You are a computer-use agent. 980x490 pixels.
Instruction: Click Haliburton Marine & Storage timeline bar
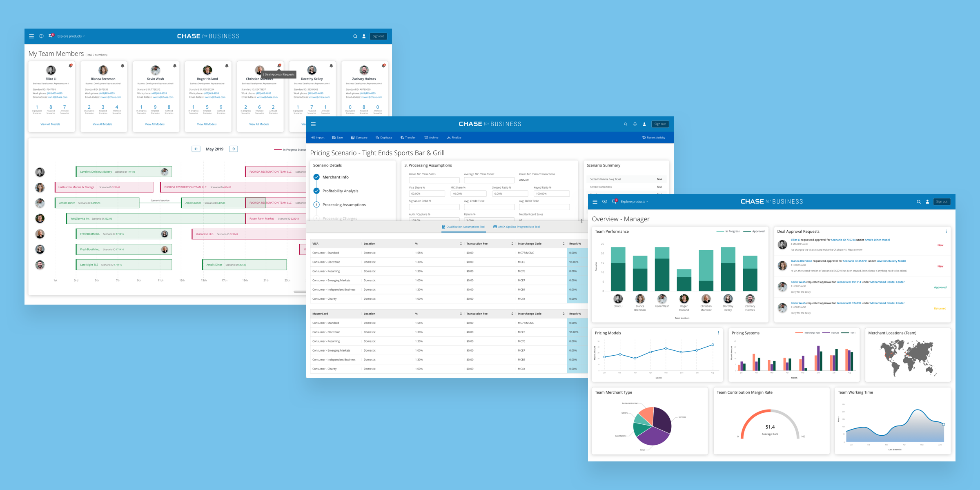coord(104,187)
